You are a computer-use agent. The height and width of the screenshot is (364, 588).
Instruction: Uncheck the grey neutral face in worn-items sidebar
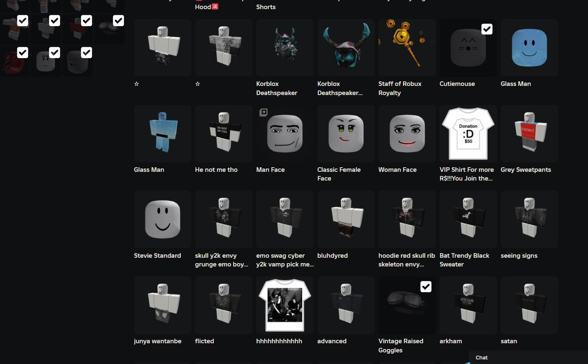pos(55,53)
